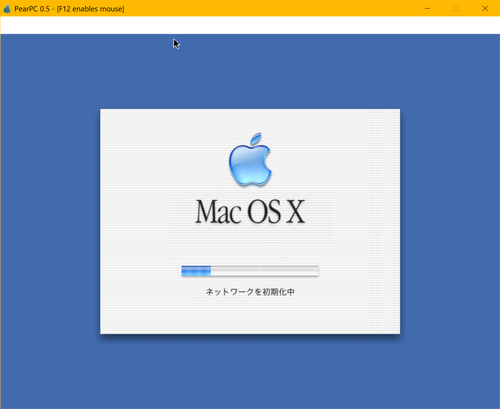Click the PearPC pear icon in title bar
The image size is (500, 409).
(7, 9)
